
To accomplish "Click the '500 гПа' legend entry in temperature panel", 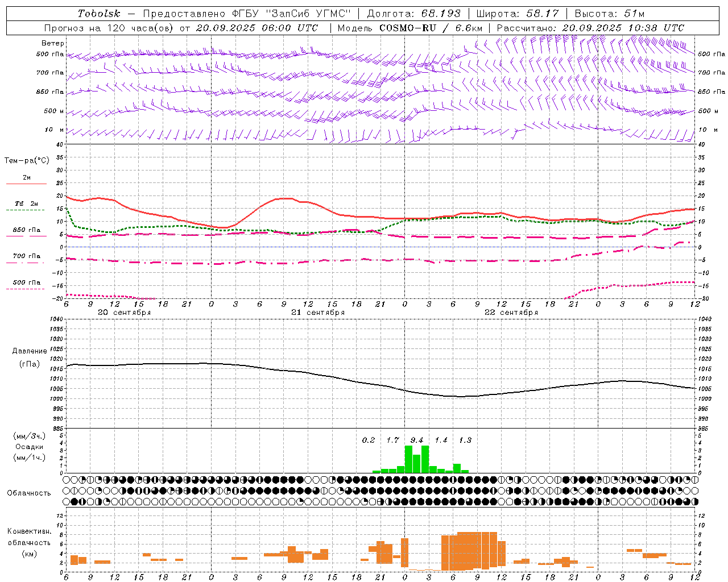I will click(26, 282).
